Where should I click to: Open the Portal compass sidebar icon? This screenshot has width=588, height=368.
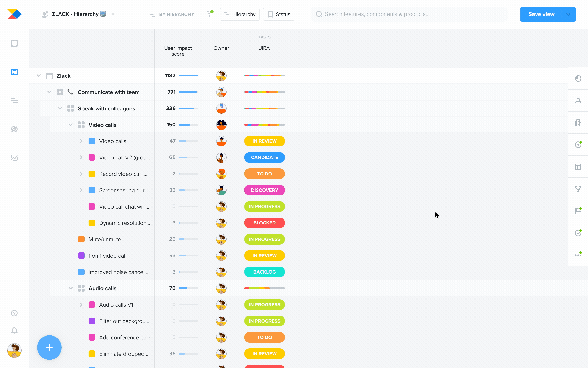[14, 129]
